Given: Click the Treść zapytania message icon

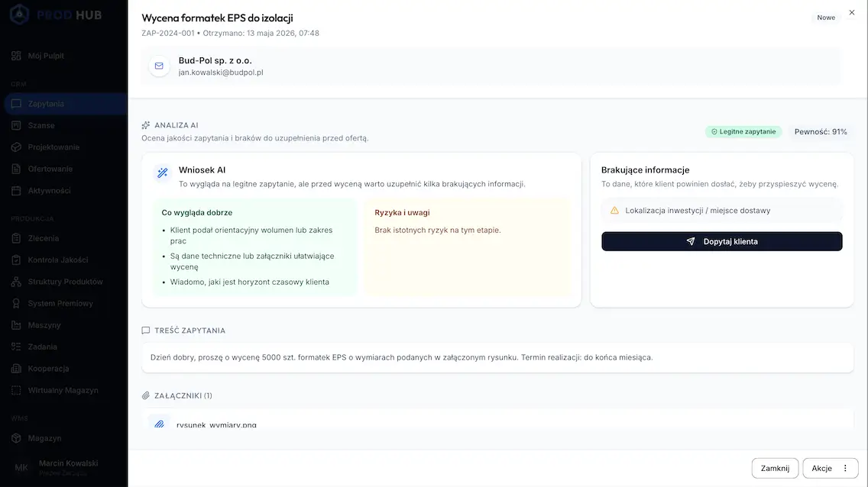Looking at the screenshot, I should (146, 331).
